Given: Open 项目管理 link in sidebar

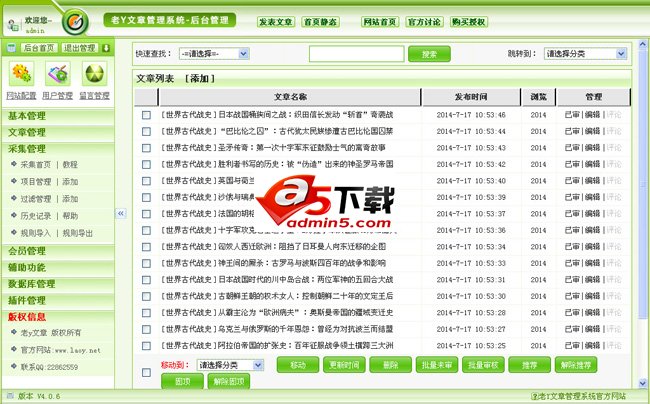Looking at the screenshot, I should click(x=36, y=181).
